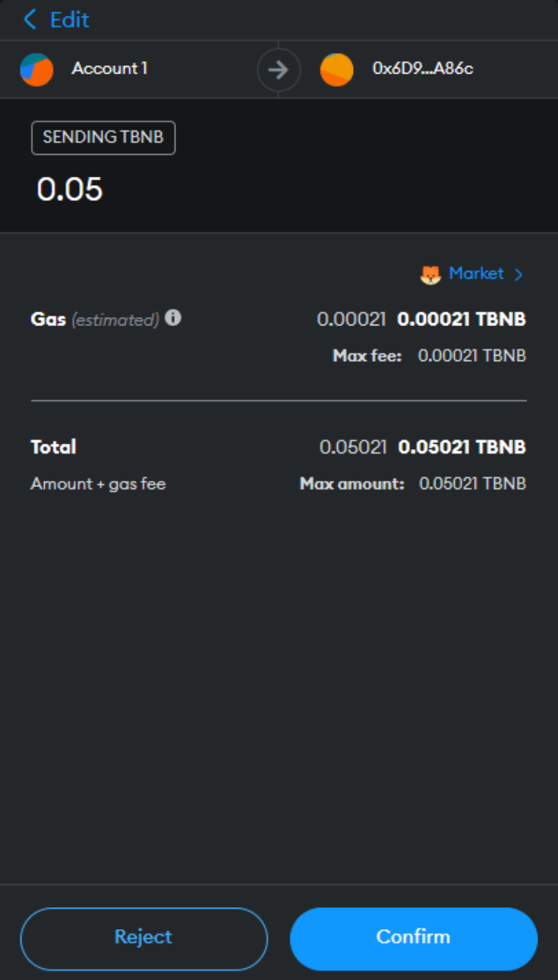Click the Max amount value

coord(472,483)
